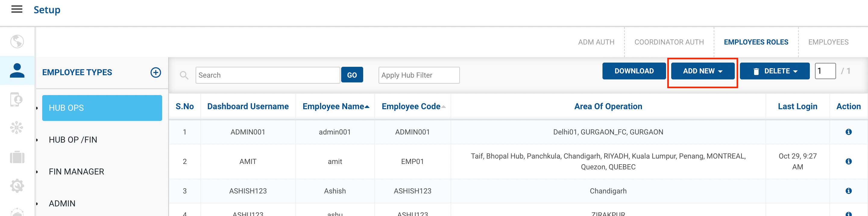
Task: Open the COORDINATOR AUTH tab
Action: [x=669, y=42]
